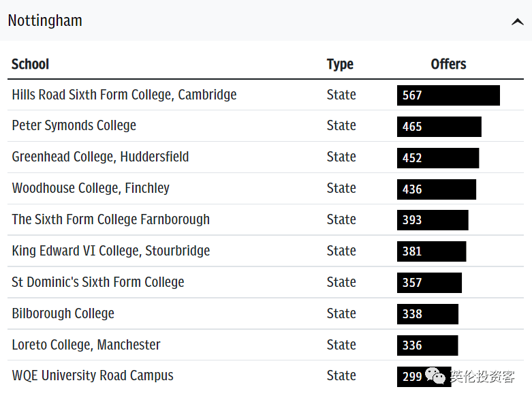Screen dimensions: 532x400
Task: Click The Sixth Form College Farnborough
Action: click(110, 219)
